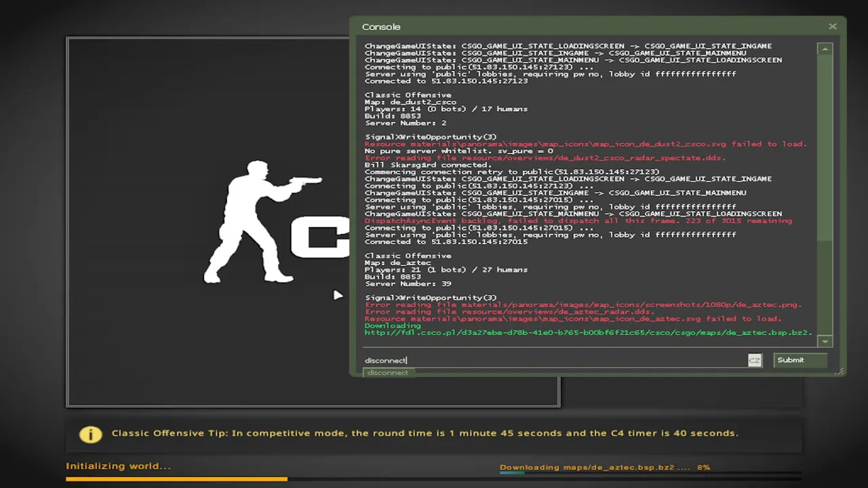
Task: Click the green 'Downloading' console line
Action: [393, 325]
